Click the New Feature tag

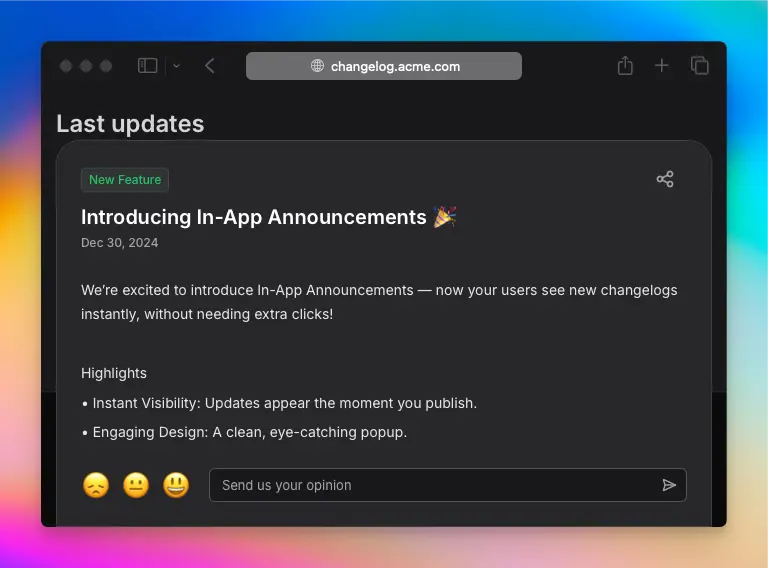[125, 180]
